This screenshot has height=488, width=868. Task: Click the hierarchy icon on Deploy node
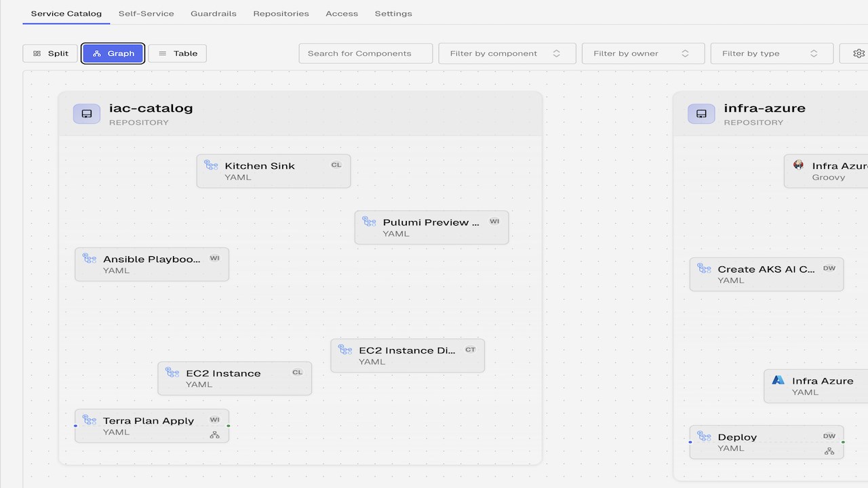coord(829,451)
